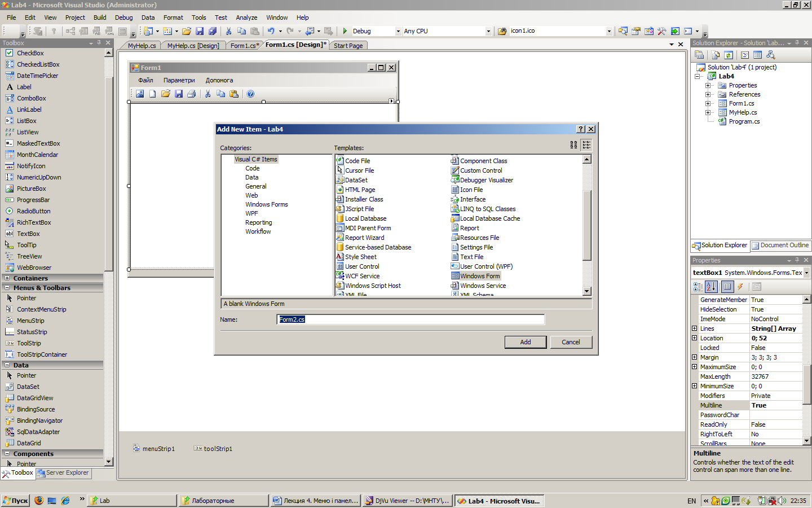Expand the References node in Solution Explorer
Viewport: 812px width, 508px height.
[x=708, y=94]
